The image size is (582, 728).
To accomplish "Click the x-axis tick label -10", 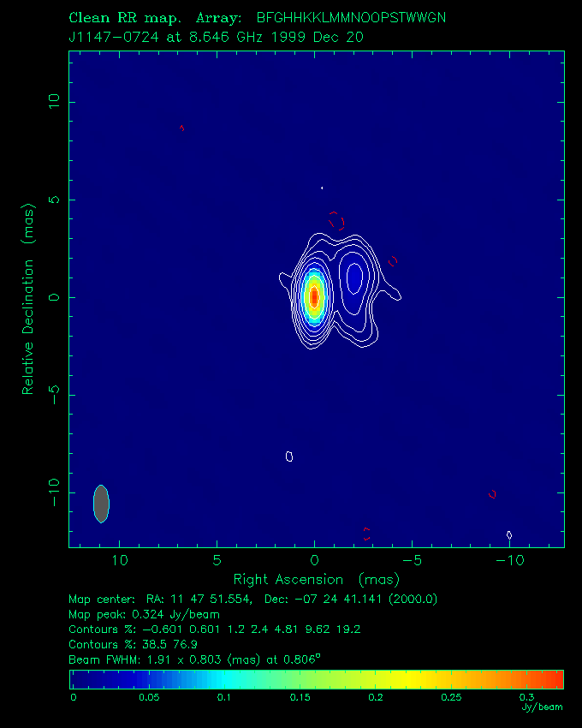I will coord(510,560).
